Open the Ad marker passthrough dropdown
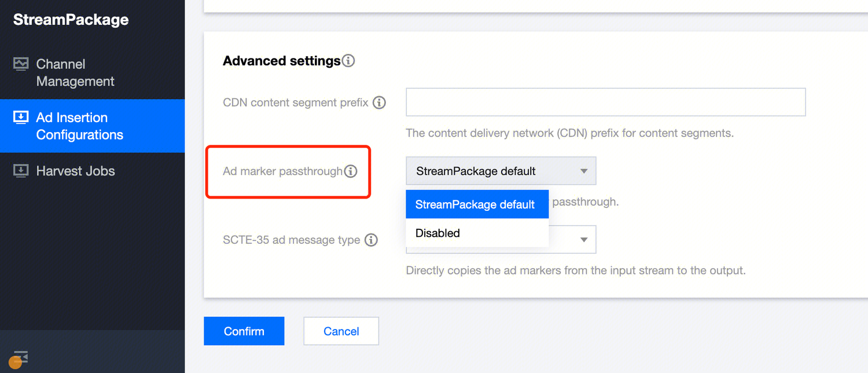Viewport: 868px width, 373px height. click(x=501, y=171)
